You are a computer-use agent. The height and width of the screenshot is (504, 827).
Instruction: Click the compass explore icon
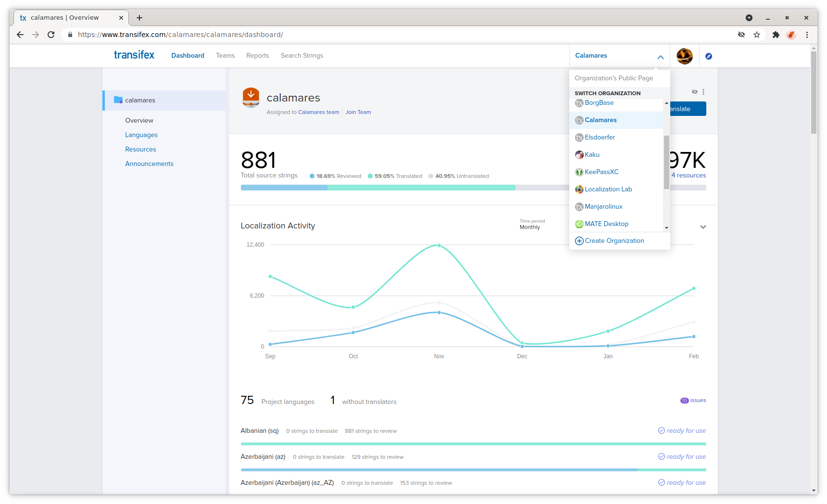coord(708,56)
